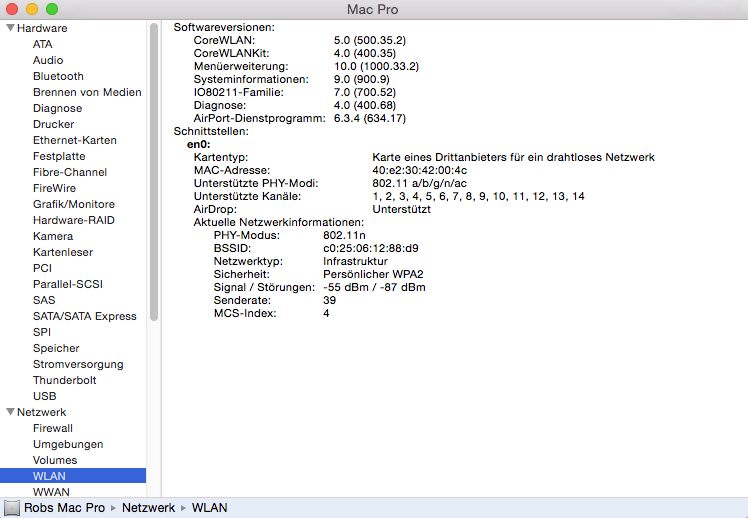Select Umgebungen under Netzwerk
The height and width of the screenshot is (518, 748).
68,444
